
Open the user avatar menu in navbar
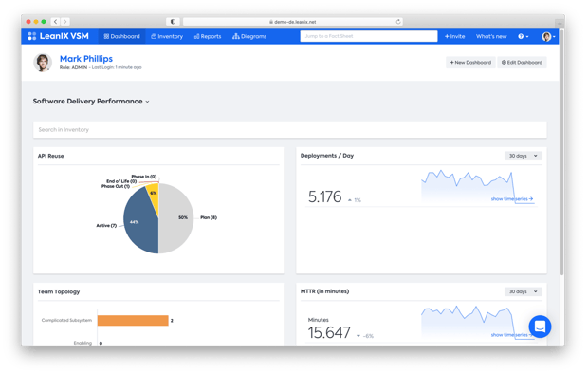pos(548,36)
